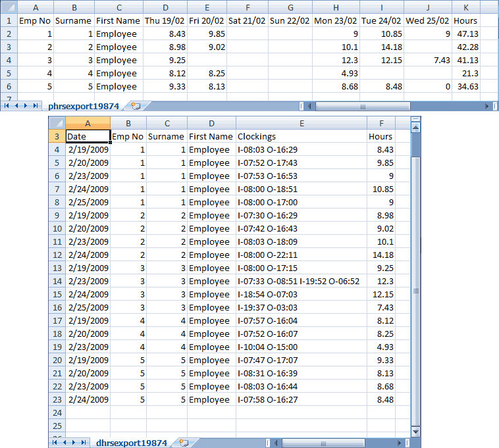Image resolution: width=499 pixels, height=448 pixels.
Task: Select row 14 header in bottom sheet
Action: coord(57,281)
